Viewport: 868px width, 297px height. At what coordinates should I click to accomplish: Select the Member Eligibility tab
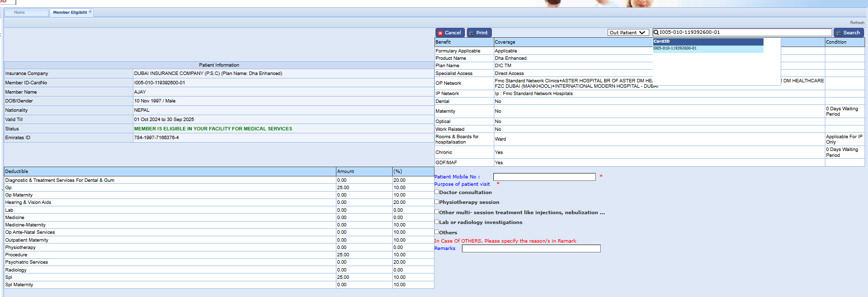tap(70, 12)
